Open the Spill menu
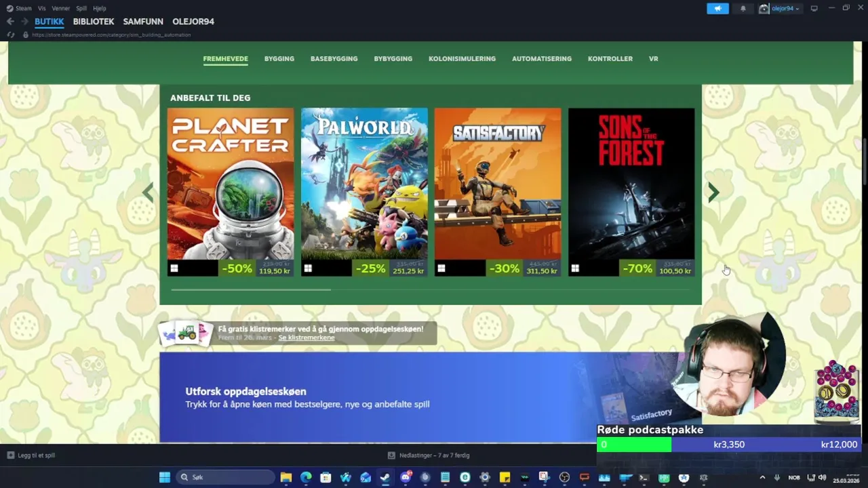Screen dimensions: 868x488 pos(81,8)
